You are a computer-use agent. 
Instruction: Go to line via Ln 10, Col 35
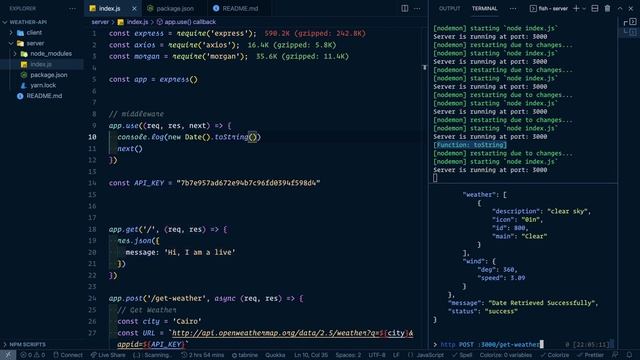[311, 355]
